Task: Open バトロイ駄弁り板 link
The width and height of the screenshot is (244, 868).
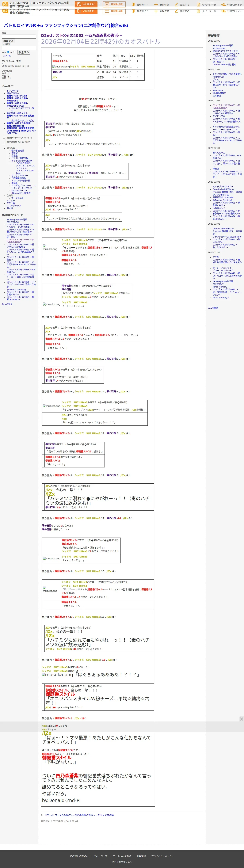Action: point(20,158)
